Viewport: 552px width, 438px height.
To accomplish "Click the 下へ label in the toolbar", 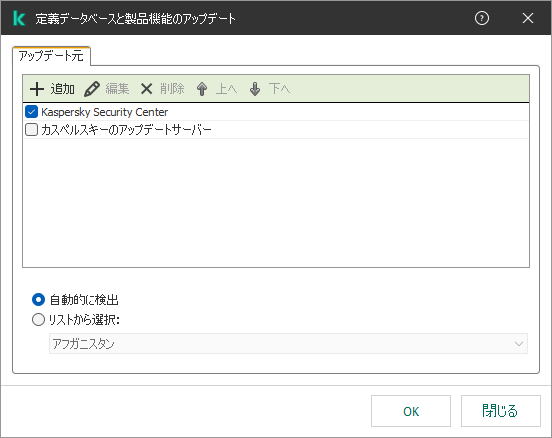I will click(280, 89).
